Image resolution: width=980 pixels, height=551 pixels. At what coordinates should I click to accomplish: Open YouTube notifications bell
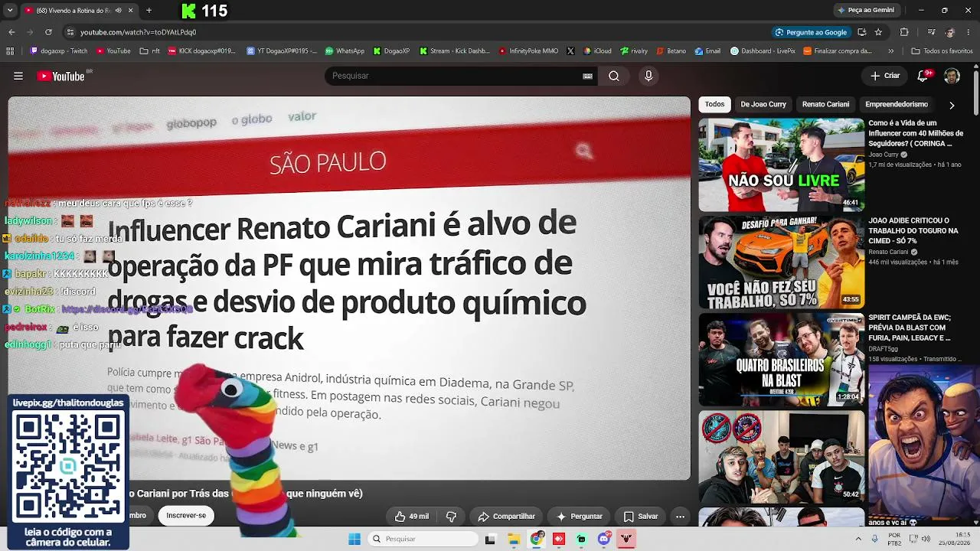pyautogui.click(x=923, y=76)
